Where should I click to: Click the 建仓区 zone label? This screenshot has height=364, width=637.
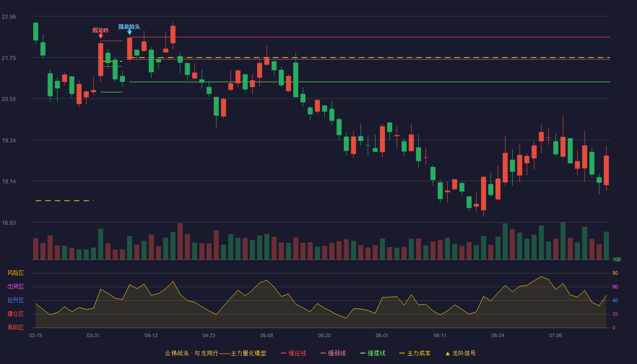click(15, 314)
